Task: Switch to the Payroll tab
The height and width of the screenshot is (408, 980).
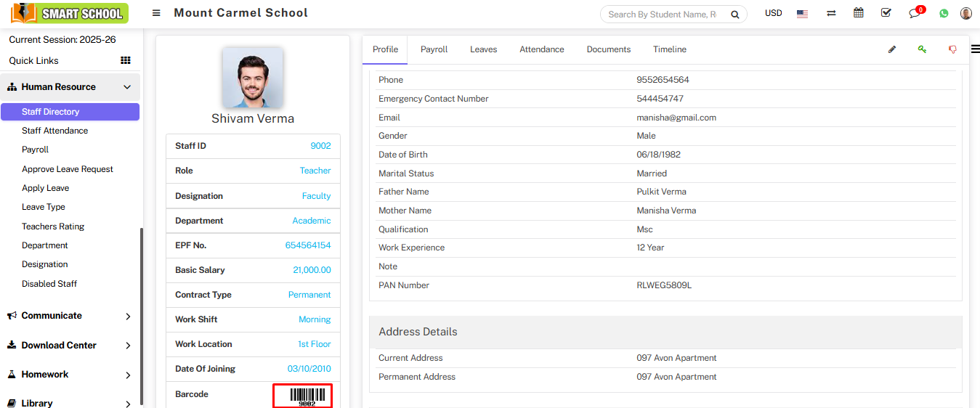Action: [x=434, y=49]
